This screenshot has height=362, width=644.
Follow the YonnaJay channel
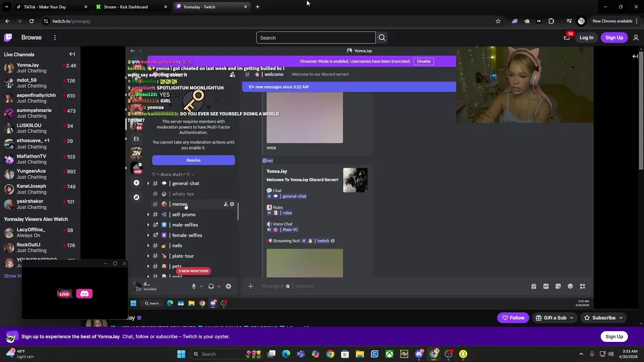click(513, 318)
